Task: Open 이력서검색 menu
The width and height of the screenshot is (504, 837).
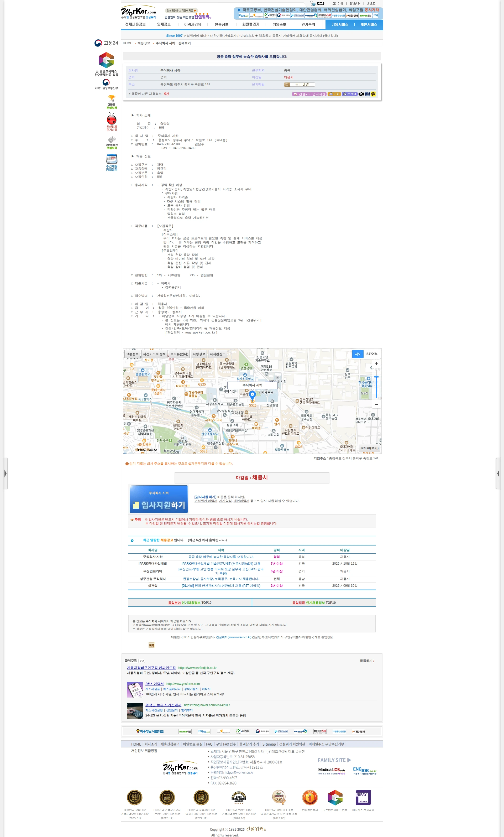Action: [193, 24]
